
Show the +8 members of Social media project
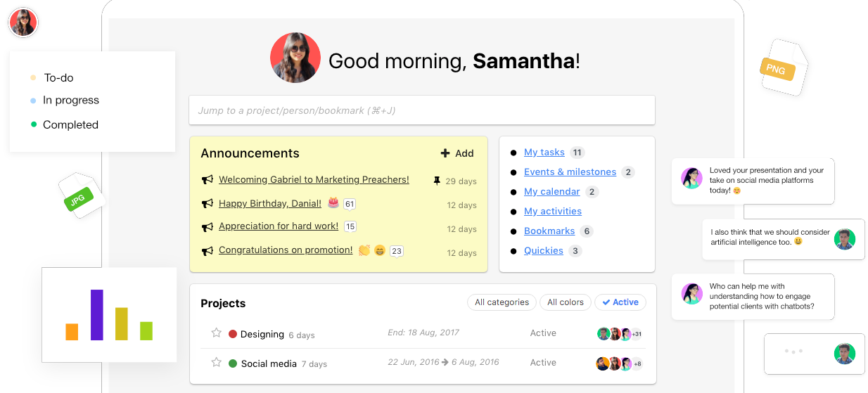(637, 363)
